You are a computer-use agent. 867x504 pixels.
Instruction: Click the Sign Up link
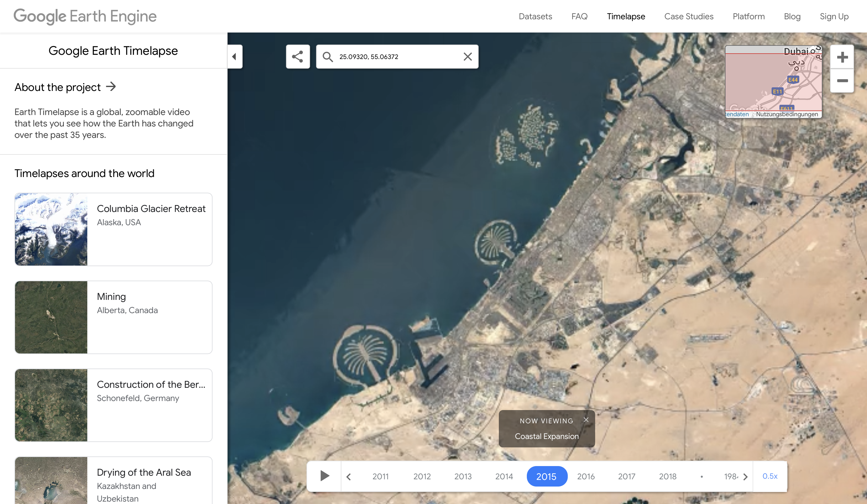tap(834, 17)
